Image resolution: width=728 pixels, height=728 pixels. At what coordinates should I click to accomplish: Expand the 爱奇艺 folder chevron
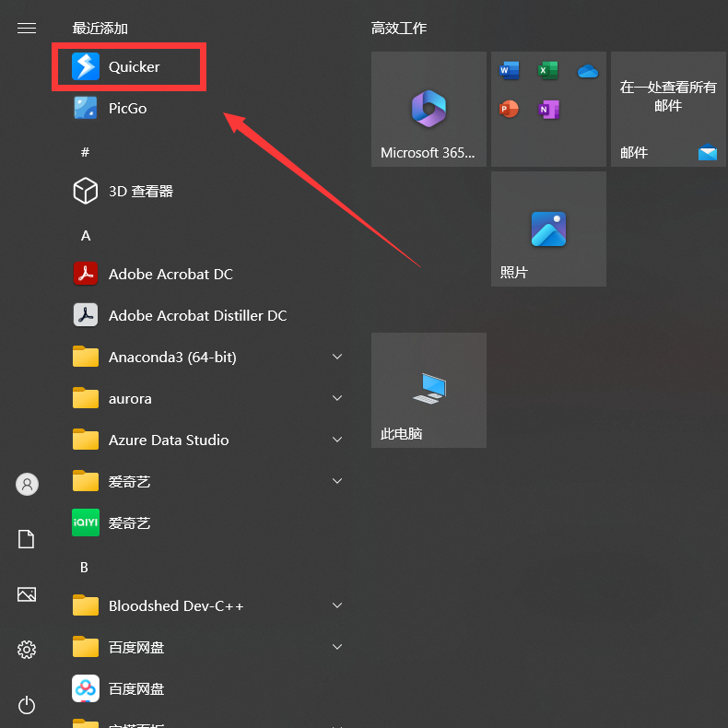[x=337, y=481]
